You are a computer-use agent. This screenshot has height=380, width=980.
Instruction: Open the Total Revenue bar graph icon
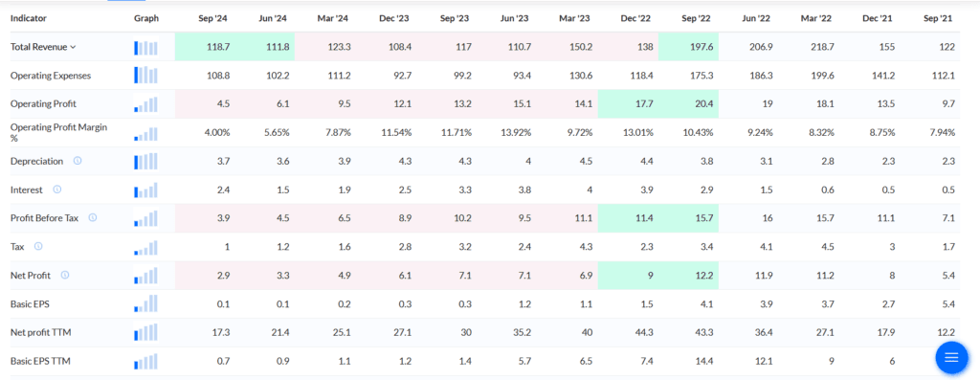coord(145,48)
